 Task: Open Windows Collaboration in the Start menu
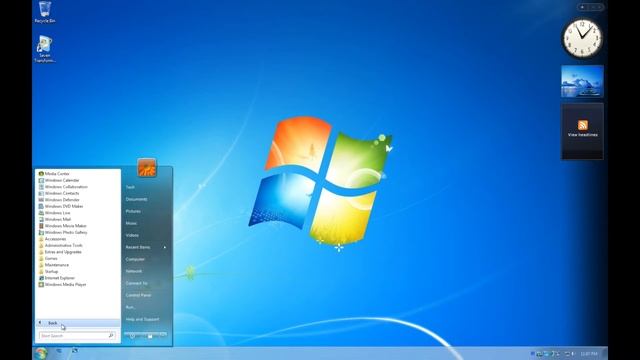click(63, 187)
